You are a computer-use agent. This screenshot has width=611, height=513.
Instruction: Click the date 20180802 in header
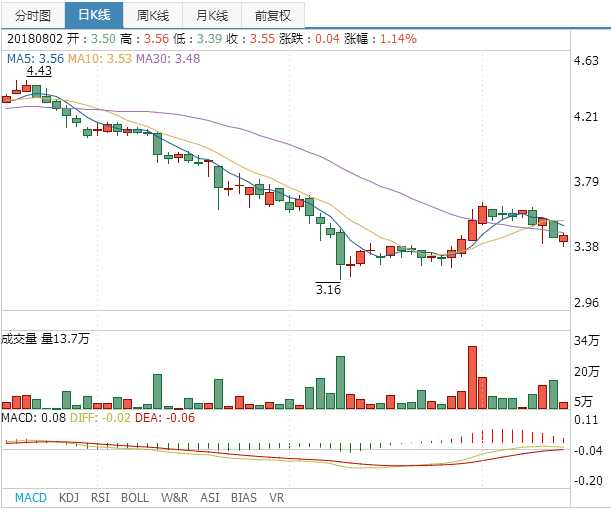coord(35,39)
